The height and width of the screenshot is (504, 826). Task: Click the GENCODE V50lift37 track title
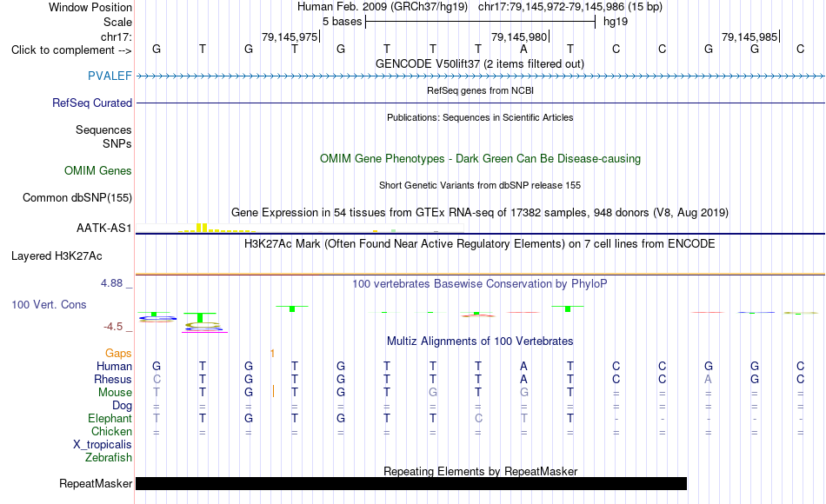[x=479, y=63]
